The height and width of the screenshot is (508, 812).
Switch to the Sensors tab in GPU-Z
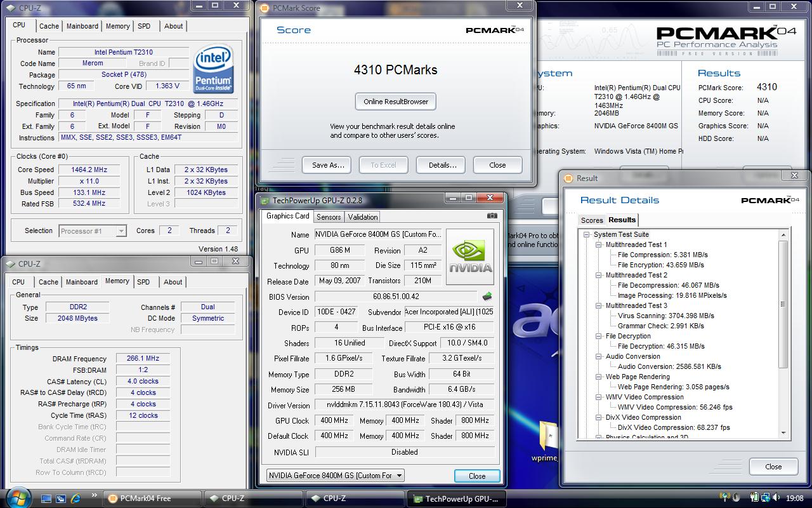(329, 217)
